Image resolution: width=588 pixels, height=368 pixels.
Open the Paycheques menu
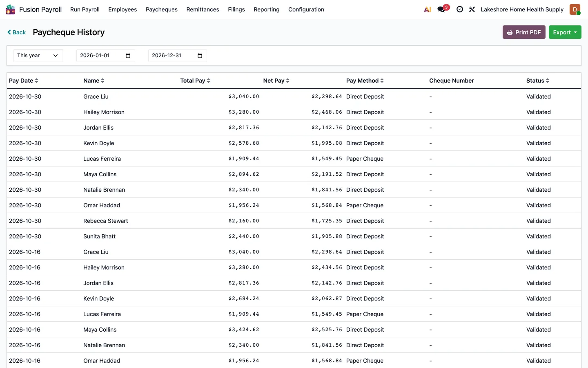tap(162, 9)
